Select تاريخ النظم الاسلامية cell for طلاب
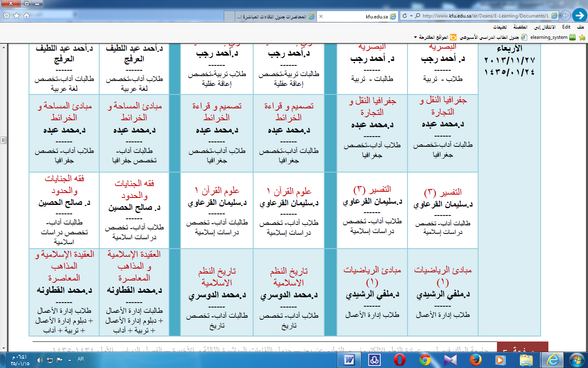This screenshot has width=588, height=368. tap(289, 292)
